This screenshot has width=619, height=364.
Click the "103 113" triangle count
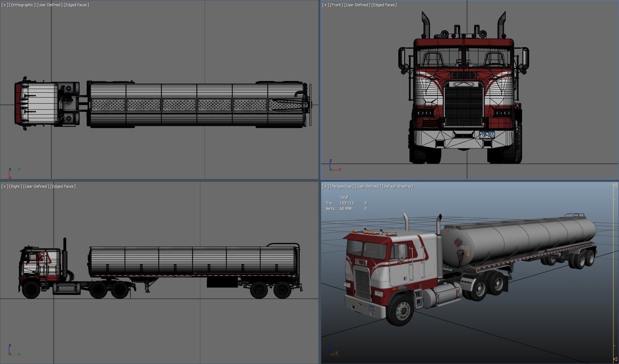347,203
